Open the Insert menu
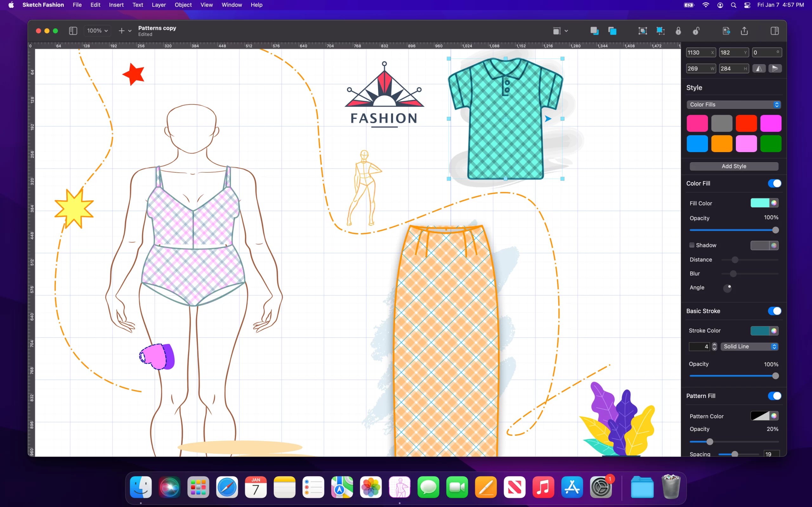 click(x=116, y=5)
